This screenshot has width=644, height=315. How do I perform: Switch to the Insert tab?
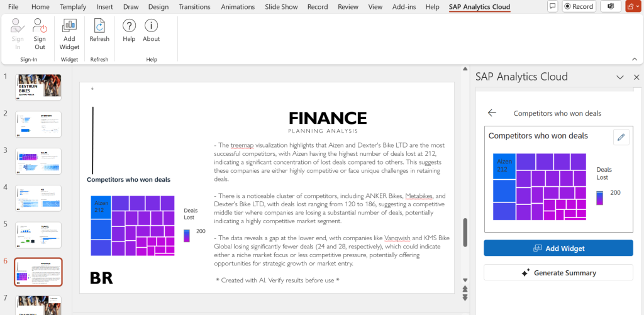[x=105, y=6]
